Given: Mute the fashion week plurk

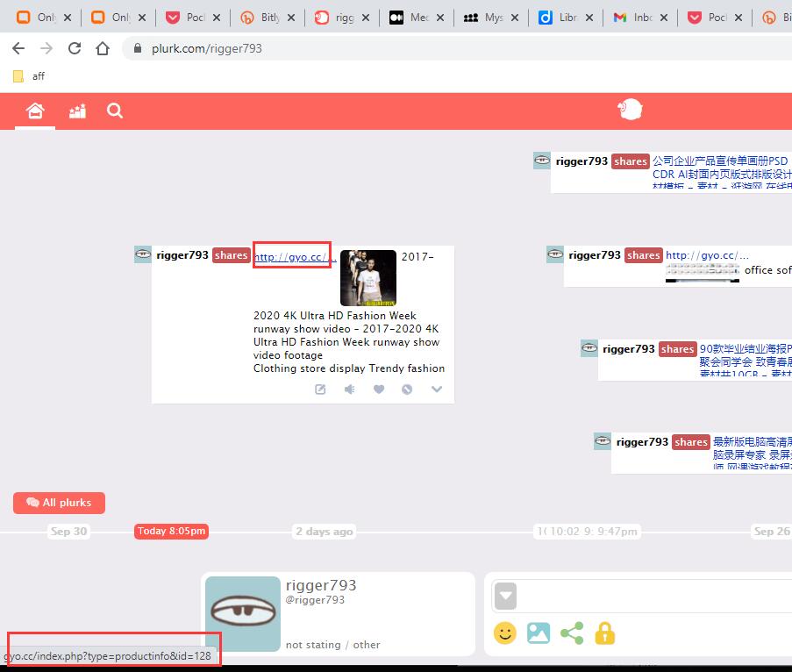Looking at the screenshot, I should click(350, 390).
